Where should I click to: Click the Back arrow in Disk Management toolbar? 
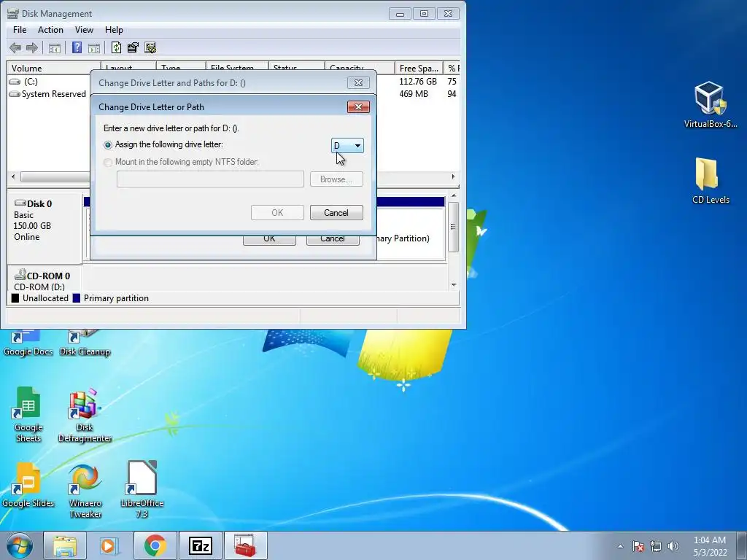click(15, 47)
